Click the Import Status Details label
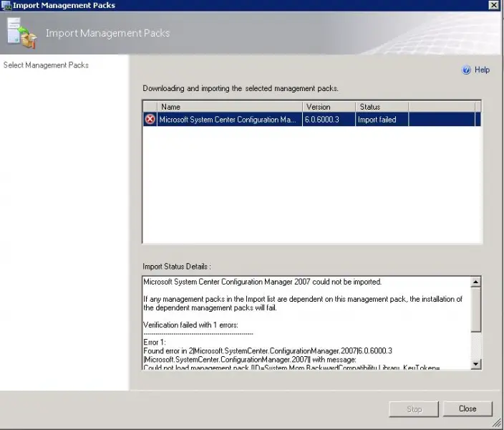 (177, 267)
